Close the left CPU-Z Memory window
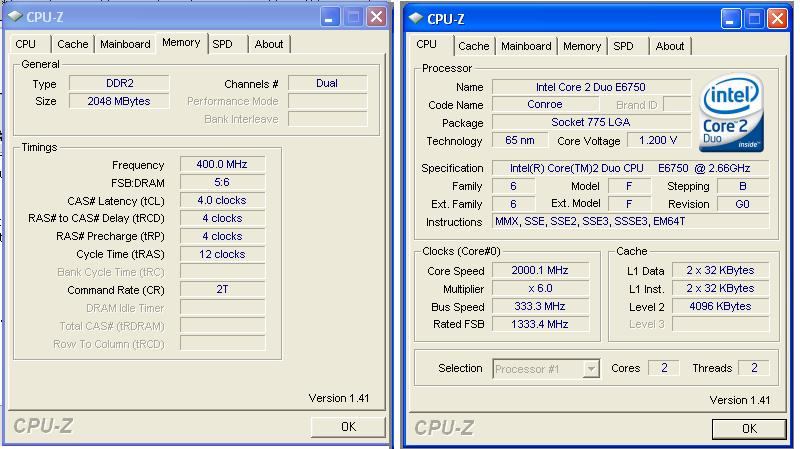 (x=377, y=17)
